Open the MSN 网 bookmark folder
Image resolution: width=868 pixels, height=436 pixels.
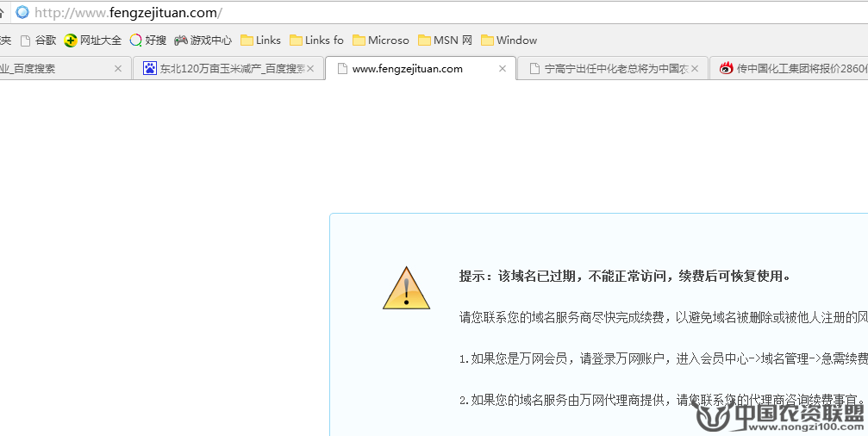[x=445, y=40]
